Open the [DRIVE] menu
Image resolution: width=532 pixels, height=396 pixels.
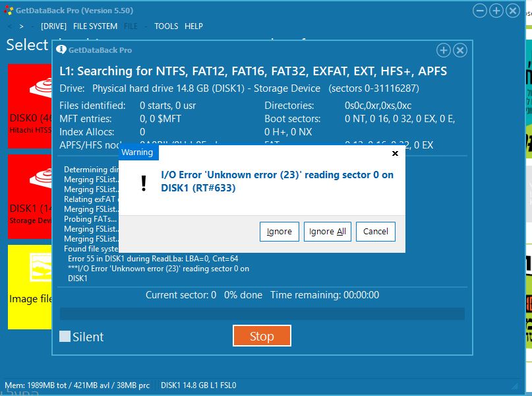tap(53, 26)
